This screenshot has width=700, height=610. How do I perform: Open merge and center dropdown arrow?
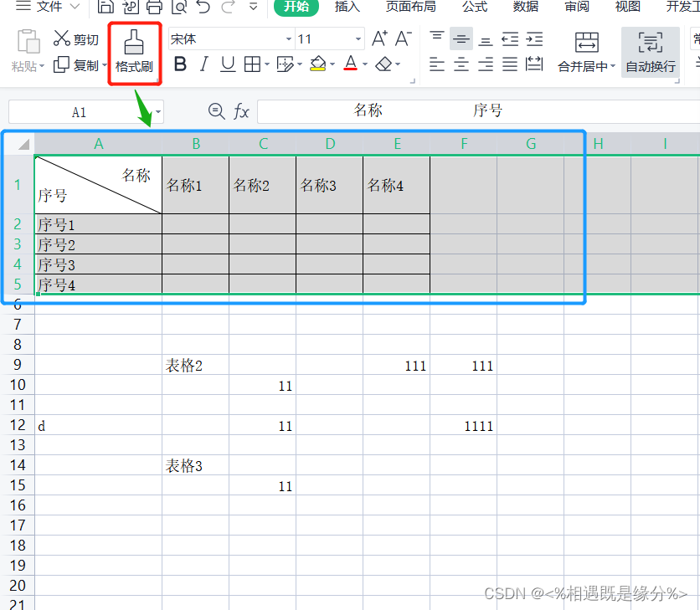click(x=613, y=66)
